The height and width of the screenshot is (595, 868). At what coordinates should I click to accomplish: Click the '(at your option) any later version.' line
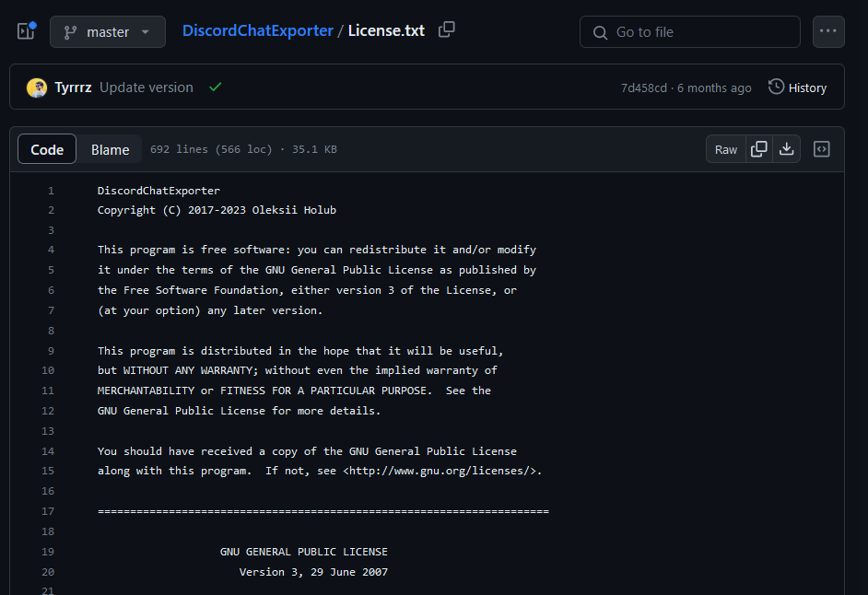(x=210, y=310)
